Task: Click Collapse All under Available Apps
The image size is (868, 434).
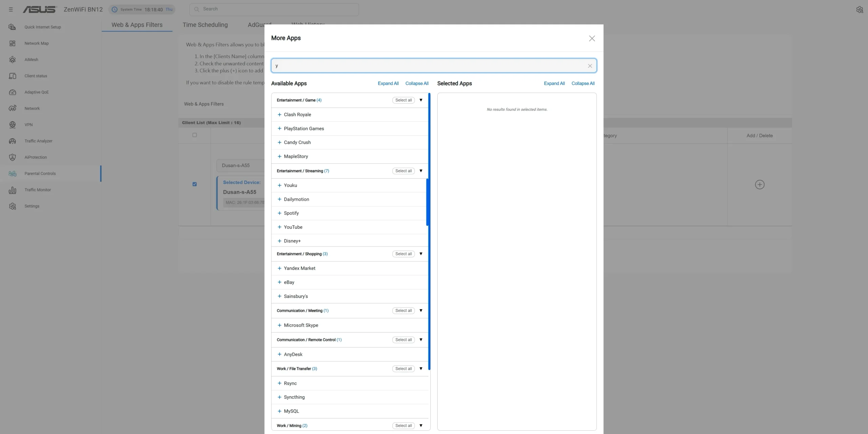Action: pos(417,83)
